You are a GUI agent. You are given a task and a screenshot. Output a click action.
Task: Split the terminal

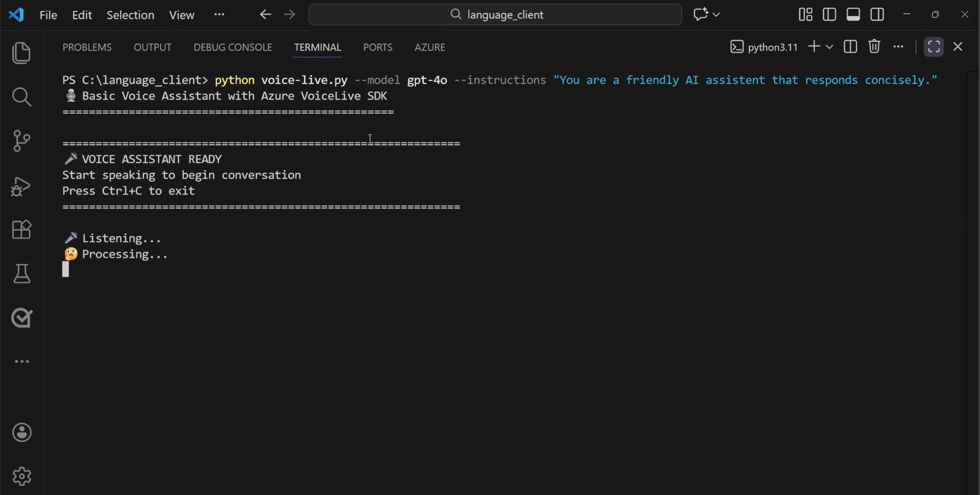tap(850, 46)
